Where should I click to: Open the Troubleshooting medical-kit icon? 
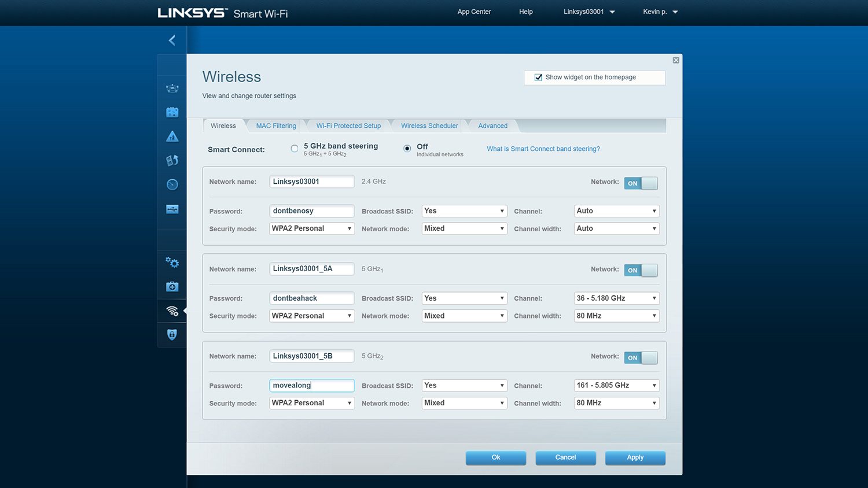172,287
